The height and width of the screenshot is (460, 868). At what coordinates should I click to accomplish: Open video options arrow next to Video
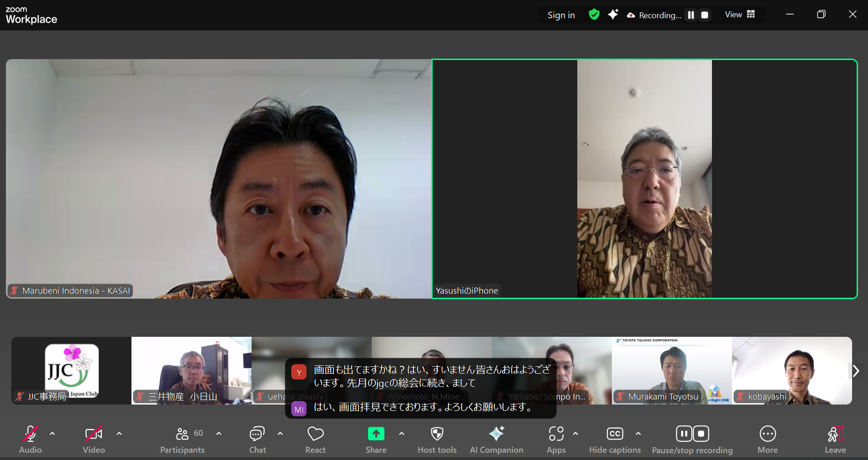119,434
